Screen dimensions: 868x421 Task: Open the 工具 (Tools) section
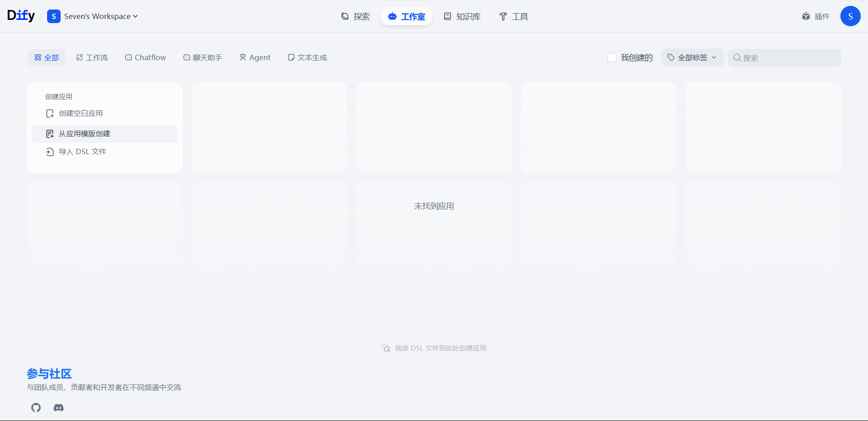coord(513,16)
